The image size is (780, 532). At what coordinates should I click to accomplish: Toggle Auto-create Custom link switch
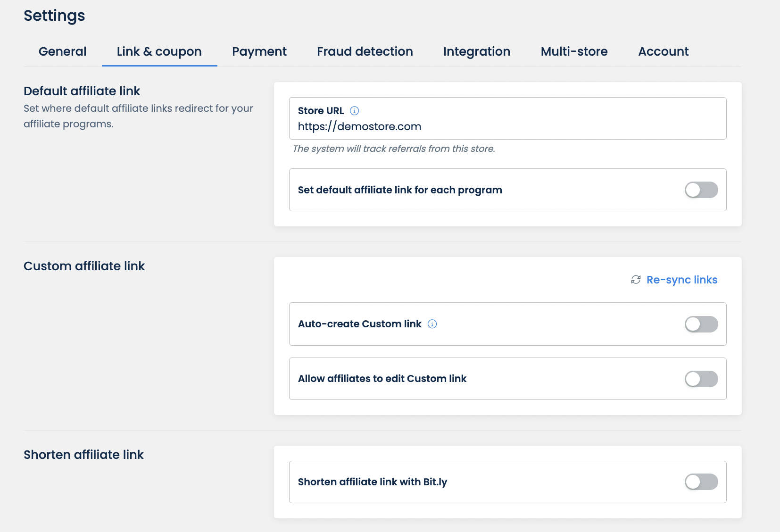pos(701,324)
